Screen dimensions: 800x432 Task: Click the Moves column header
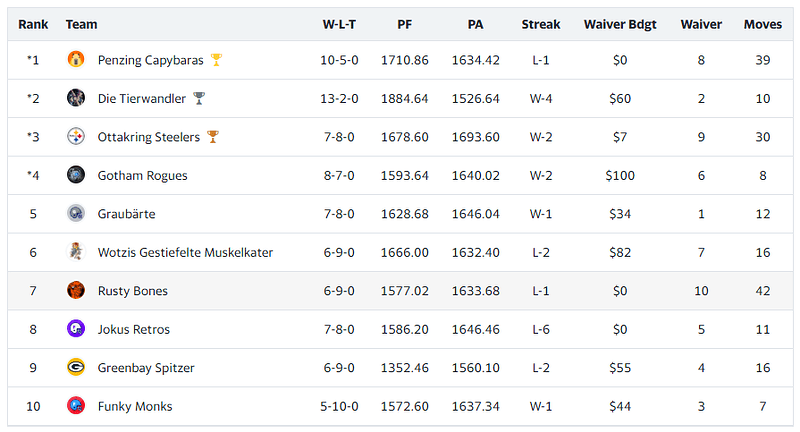[763, 24]
